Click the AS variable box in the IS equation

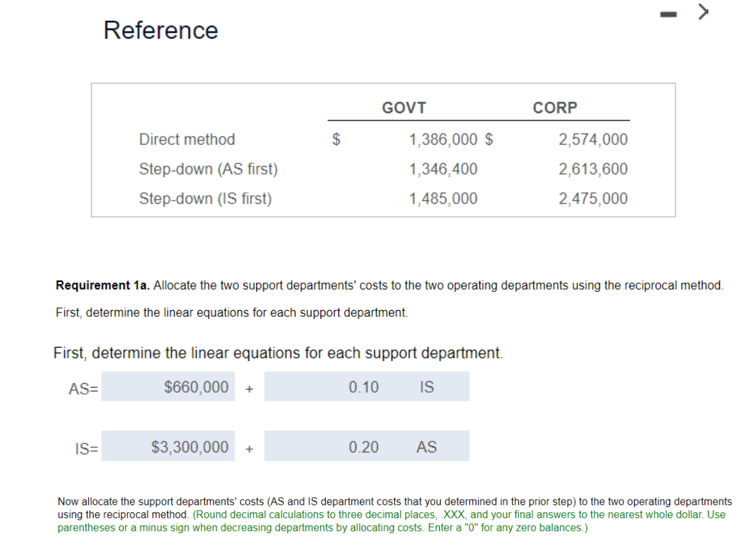pyautogui.click(x=427, y=446)
